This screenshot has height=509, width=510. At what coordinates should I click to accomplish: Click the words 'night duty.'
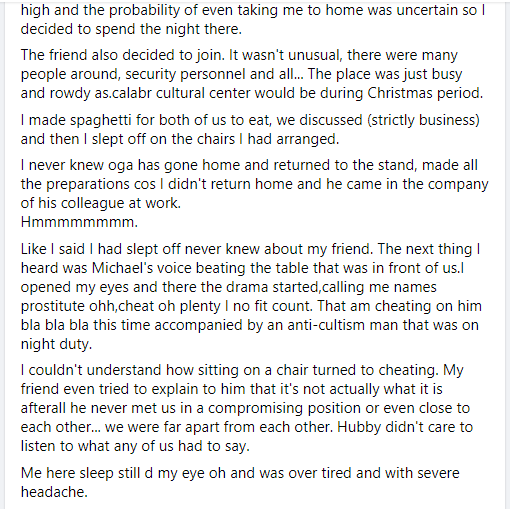click(x=56, y=344)
